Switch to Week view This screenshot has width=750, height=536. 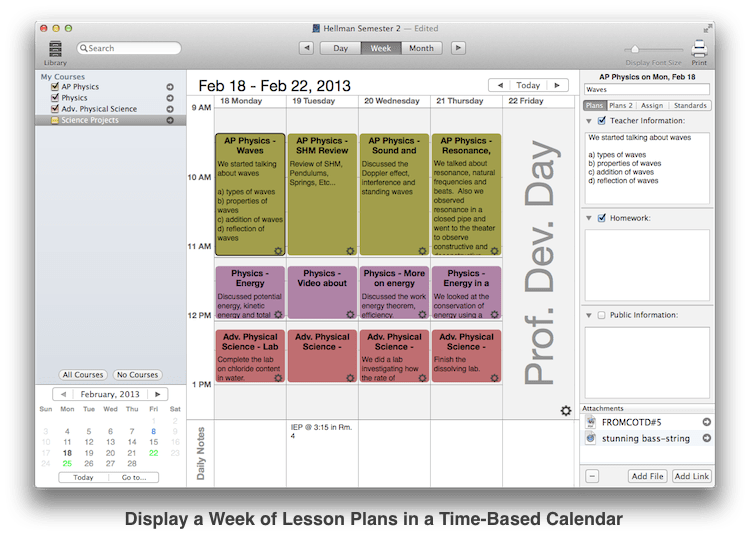(x=381, y=48)
